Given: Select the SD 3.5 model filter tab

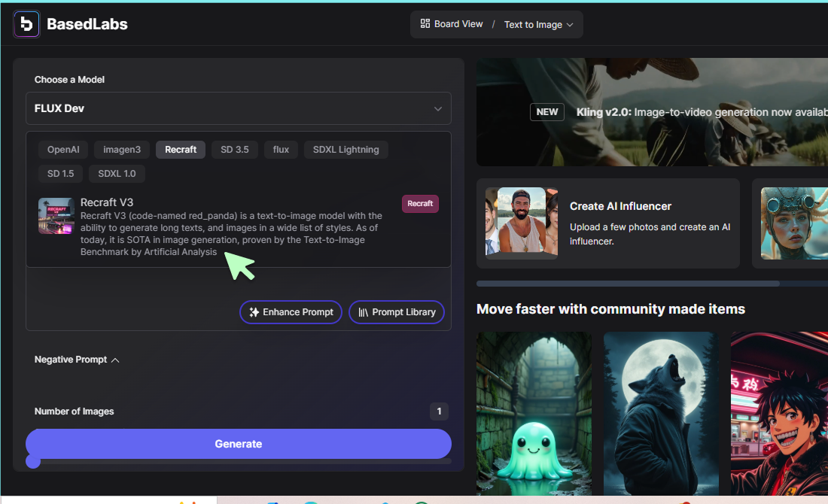Looking at the screenshot, I should 234,150.
